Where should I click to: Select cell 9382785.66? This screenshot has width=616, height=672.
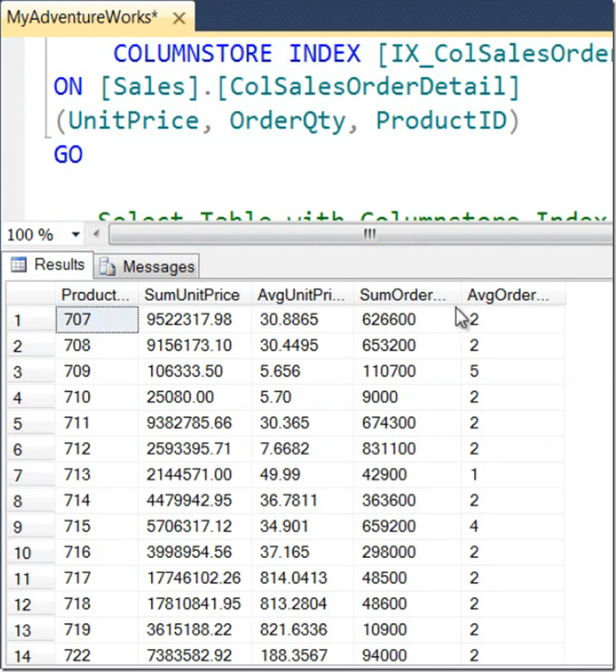pyautogui.click(x=195, y=423)
